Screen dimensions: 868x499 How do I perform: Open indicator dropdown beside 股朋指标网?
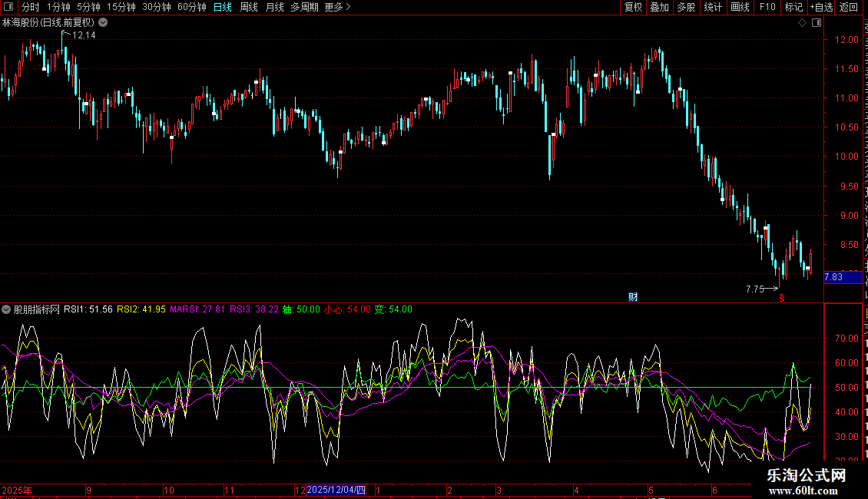[x=6, y=309]
